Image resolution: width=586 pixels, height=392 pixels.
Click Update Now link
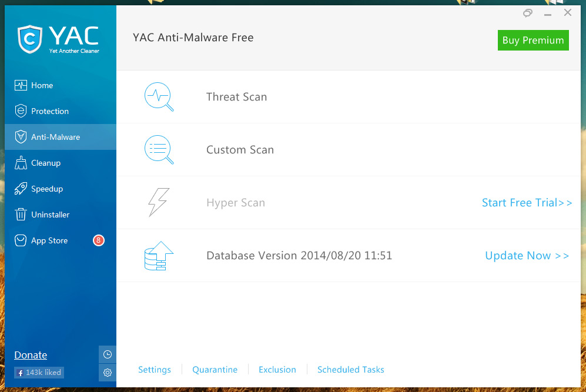click(x=527, y=256)
